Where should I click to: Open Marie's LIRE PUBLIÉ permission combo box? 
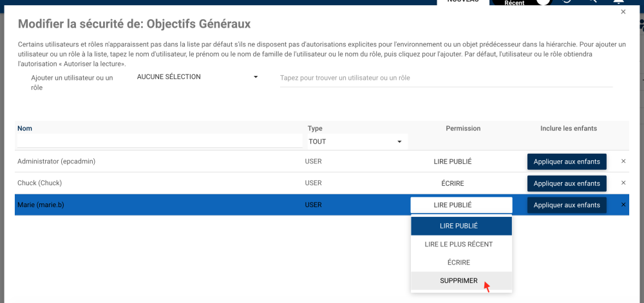click(x=461, y=205)
